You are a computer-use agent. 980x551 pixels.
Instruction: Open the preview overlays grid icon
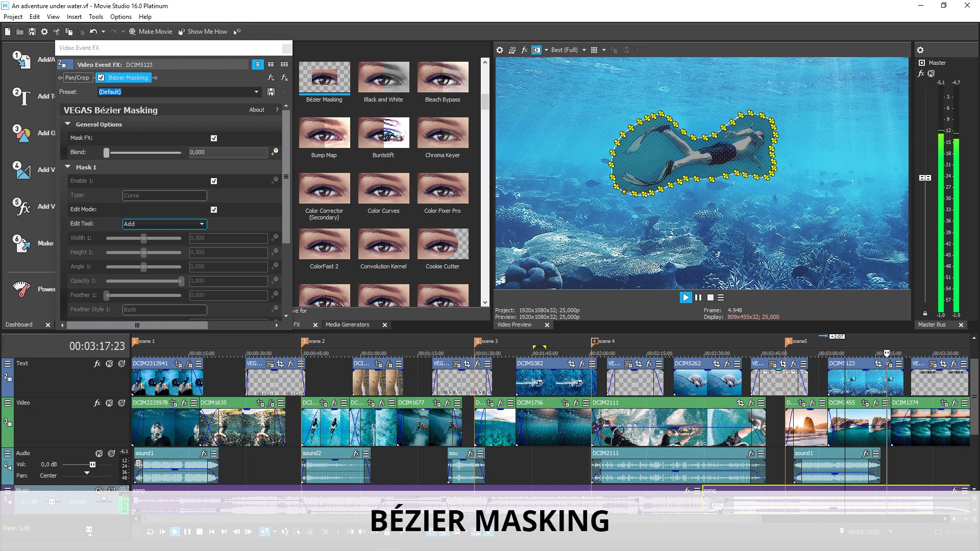click(x=594, y=50)
